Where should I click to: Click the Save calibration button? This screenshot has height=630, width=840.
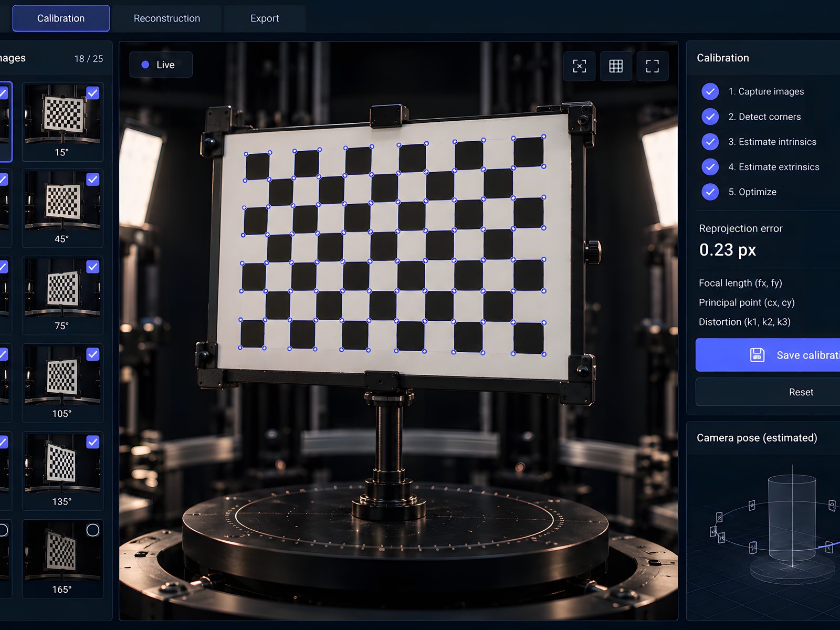(768, 355)
